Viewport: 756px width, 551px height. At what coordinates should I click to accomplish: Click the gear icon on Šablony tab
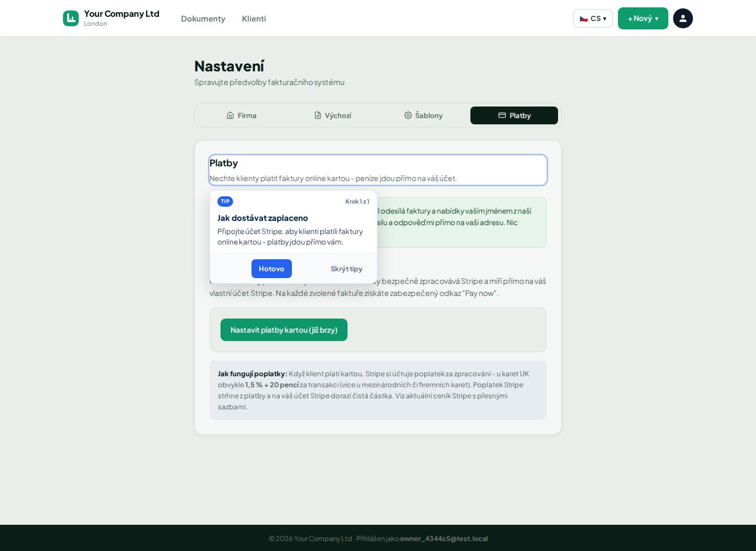point(408,115)
